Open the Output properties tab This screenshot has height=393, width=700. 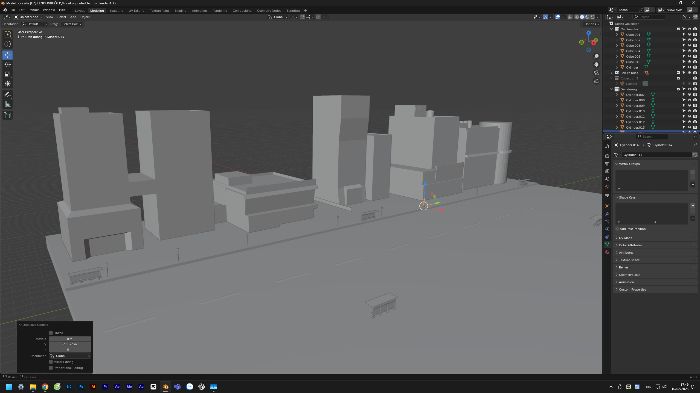(x=607, y=163)
